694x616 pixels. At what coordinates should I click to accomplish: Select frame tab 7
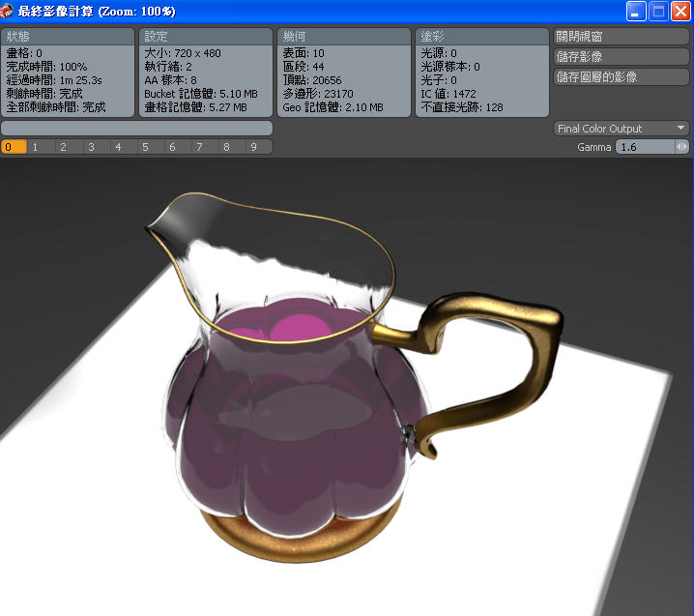click(205, 147)
